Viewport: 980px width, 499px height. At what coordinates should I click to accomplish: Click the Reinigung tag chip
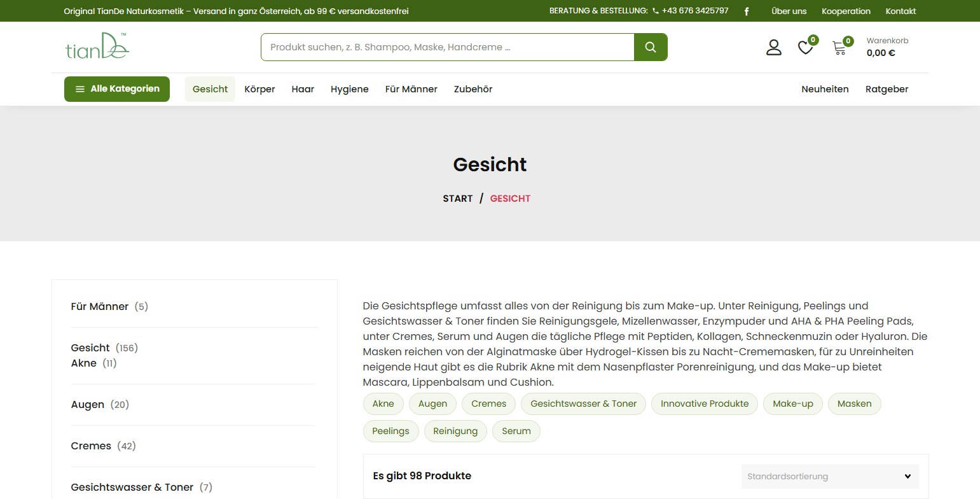click(455, 431)
